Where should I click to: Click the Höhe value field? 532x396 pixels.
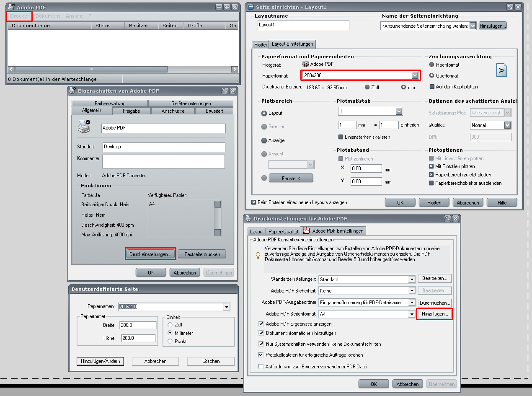[138, 338]
